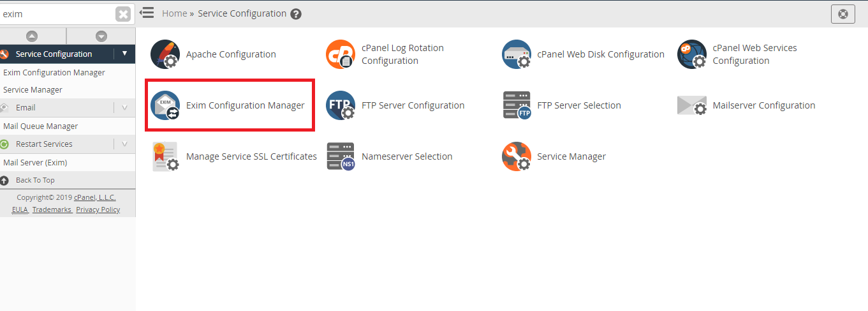Viewport: 868px width, 311px height.
Task: Collapse the Service Configuration section arrow
Action: coord(124,54)
